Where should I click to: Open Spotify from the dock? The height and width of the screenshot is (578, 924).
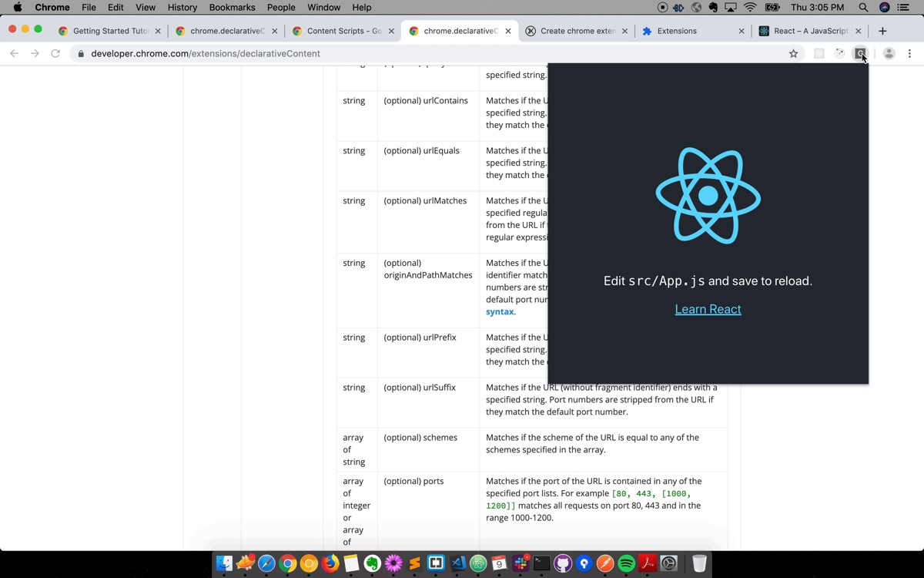[x=627, y=563]
